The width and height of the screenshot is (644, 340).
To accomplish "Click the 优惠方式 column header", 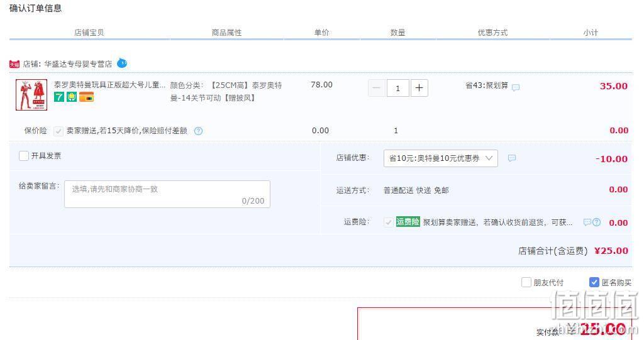I will tap(493, 33).
